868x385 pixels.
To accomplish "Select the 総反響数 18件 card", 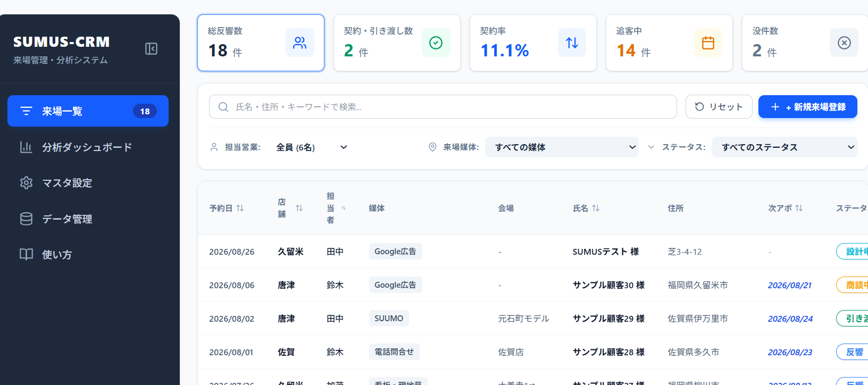I will pyautogui.click(x=261, y=43).
